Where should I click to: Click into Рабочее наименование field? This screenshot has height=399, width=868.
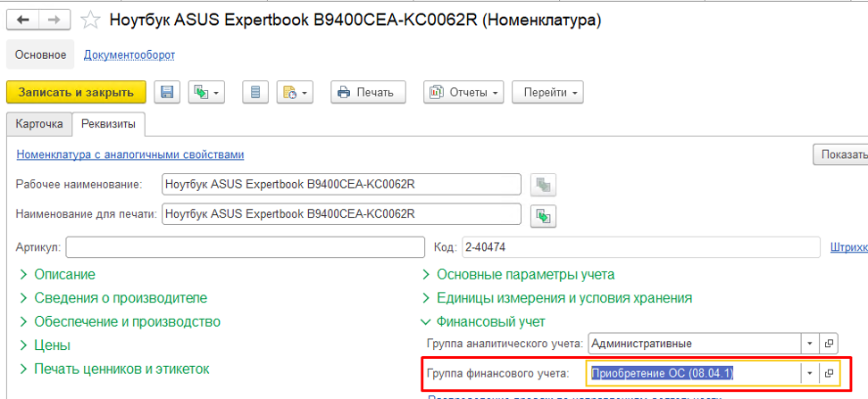point(341,185)
